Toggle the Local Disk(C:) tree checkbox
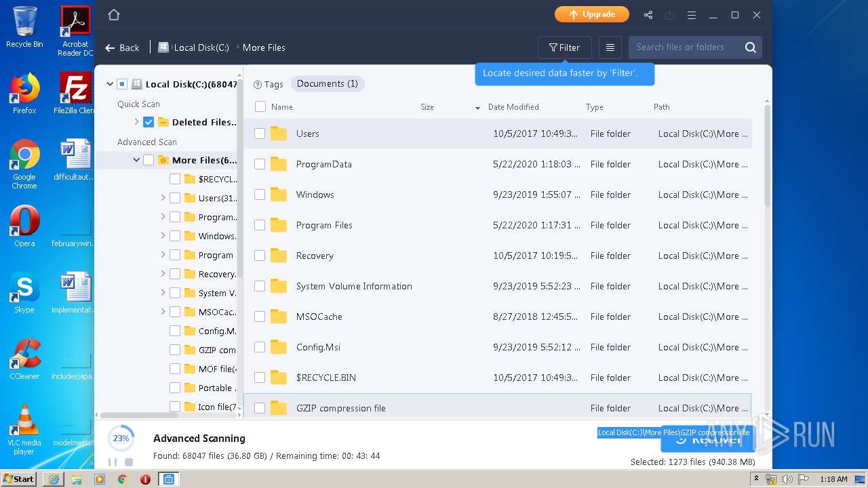 click(x=122, y=84)
